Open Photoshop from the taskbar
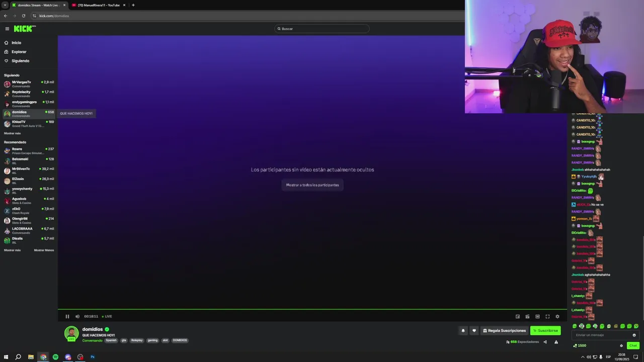Screen dimensions: 644x362 tap(93, 357)
